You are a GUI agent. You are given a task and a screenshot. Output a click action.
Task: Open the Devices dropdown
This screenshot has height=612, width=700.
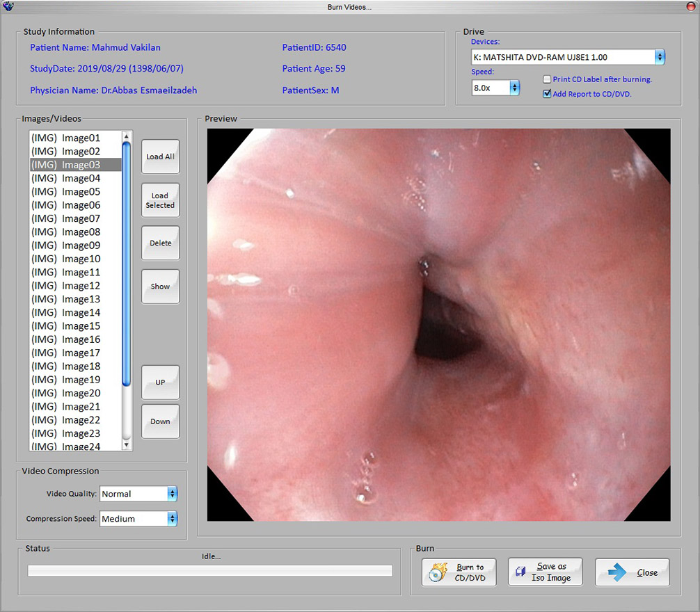click(x=660, y=57)
